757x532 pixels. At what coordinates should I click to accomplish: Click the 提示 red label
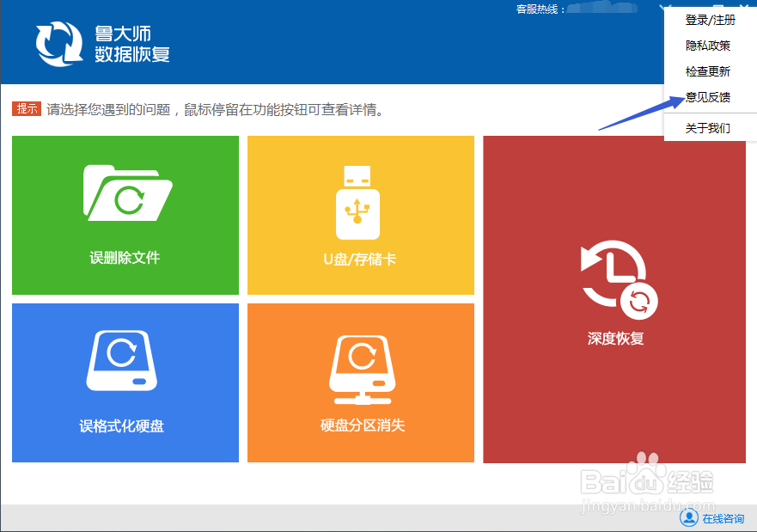click(x=27, y=108)
